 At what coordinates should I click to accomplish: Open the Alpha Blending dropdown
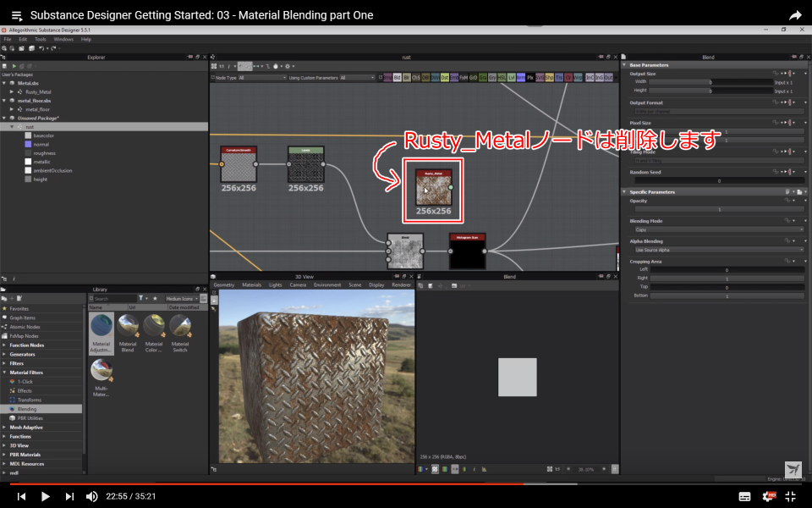click(719, 250)
